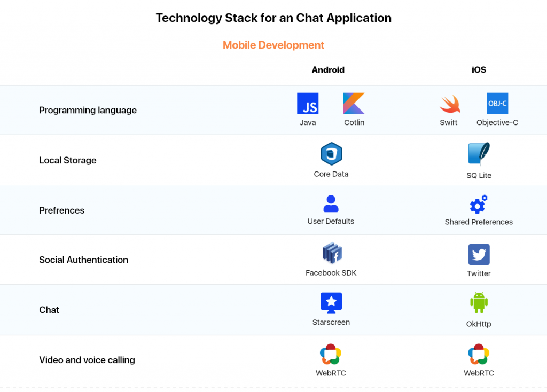Select the User Defaults person icon
Screen dimensions: 547x392
pyautogui.click(x=331, y=203)
